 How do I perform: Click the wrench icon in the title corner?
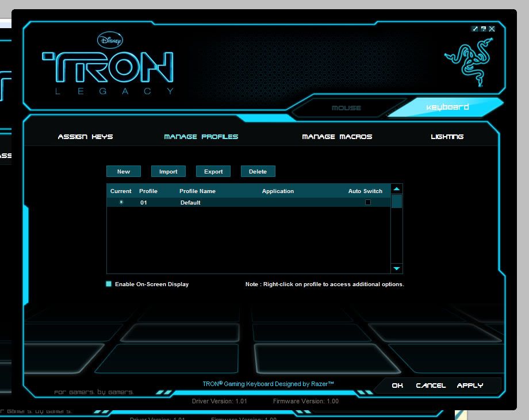[475, 29]
